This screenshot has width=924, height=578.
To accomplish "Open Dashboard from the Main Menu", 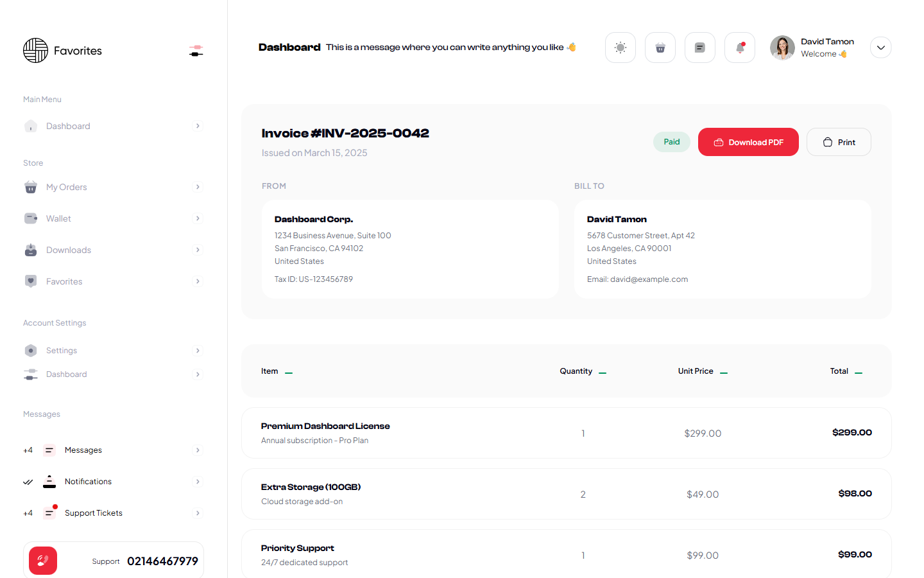I will coord(68,126).
